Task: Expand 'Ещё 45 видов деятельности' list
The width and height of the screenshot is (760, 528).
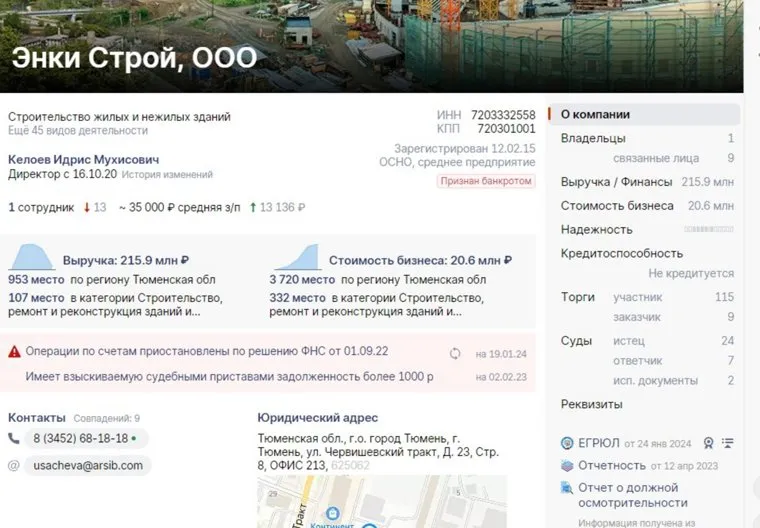Action: coord(78,131)
